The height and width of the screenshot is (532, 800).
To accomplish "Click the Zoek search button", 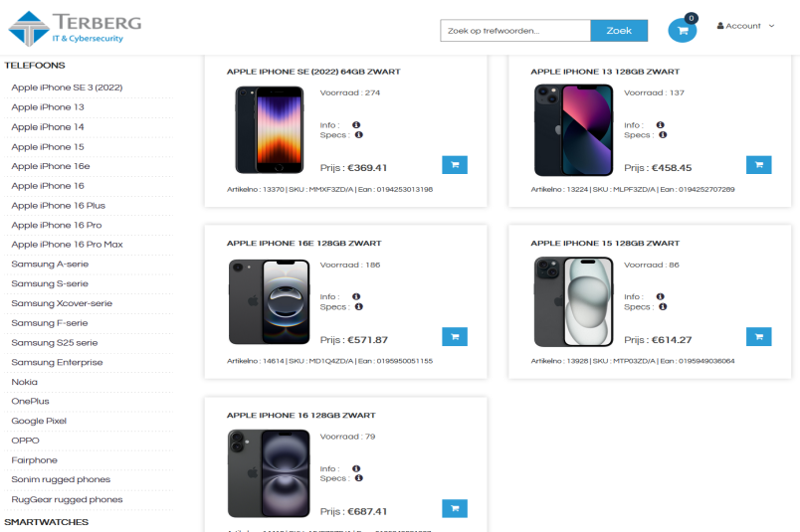I will [619, 31].
